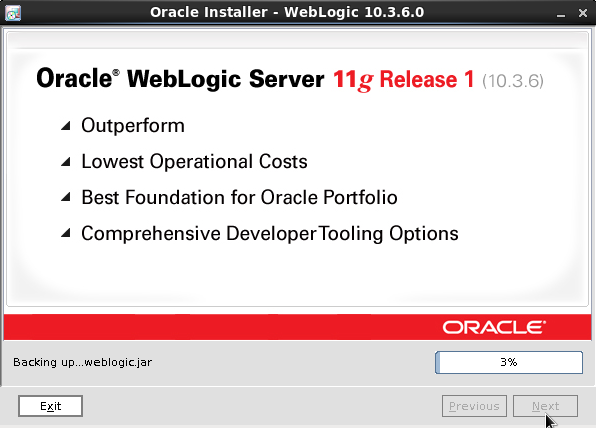Viewport: 596px width, 428px height.
Task: Click the Backing up weblogic.jar status text
Action: pos(82,362)
